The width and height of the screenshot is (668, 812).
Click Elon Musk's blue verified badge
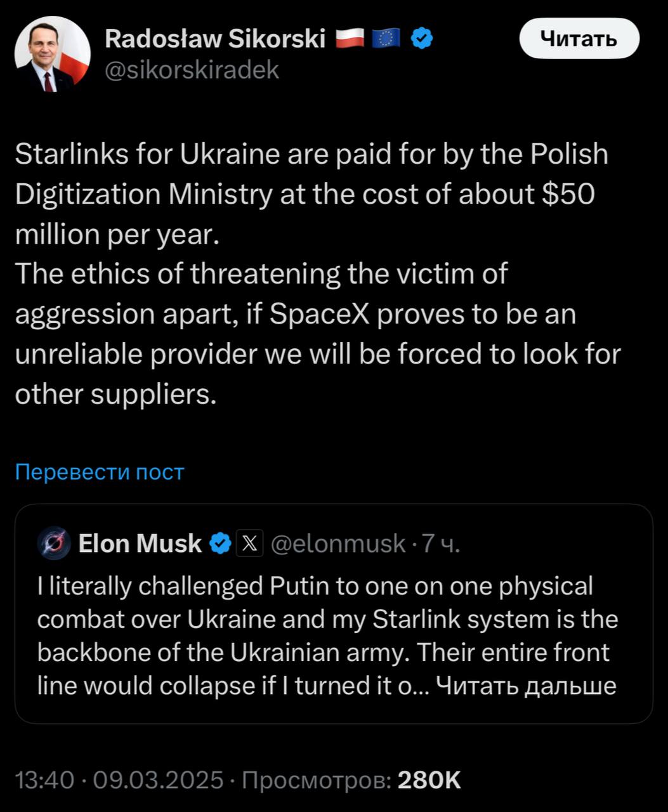pos(220,544)
